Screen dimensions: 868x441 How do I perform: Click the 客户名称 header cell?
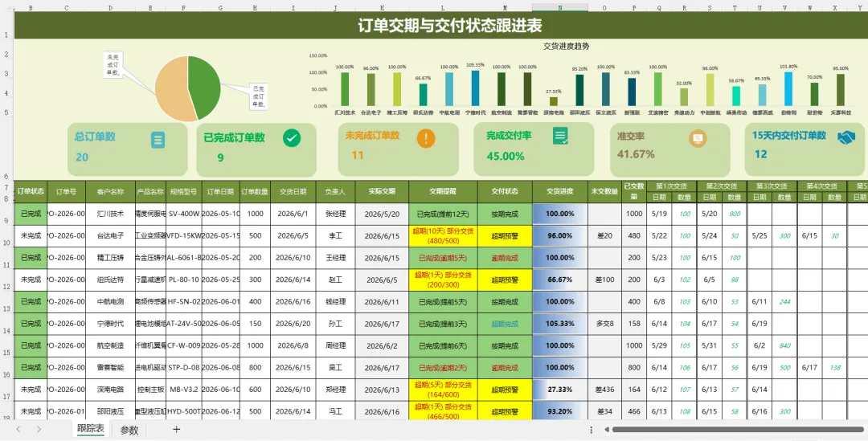(110, 191)
